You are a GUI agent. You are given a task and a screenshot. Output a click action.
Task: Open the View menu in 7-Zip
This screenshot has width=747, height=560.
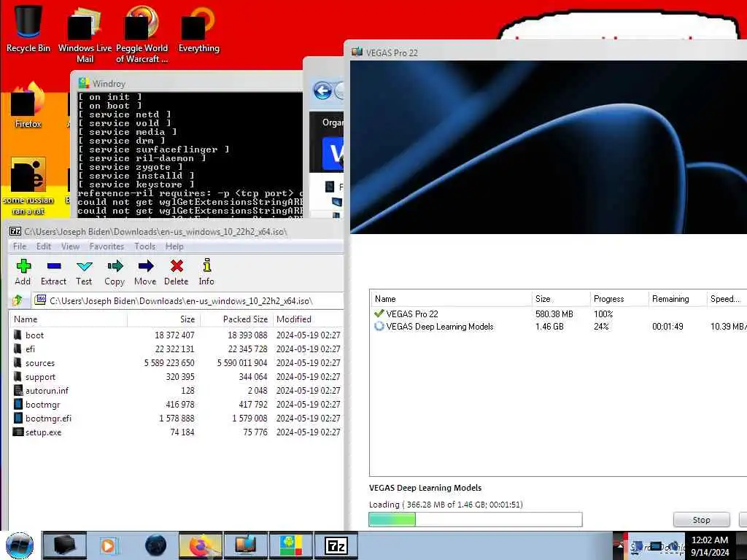click(x=70, y=246)
